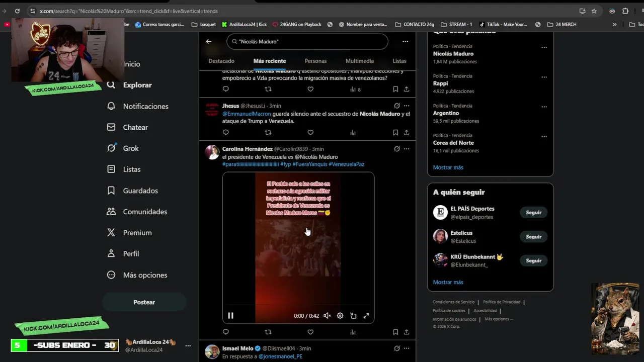
Task: Open Ismael Melo's Grok icon
Action: [x=397, y=348]
